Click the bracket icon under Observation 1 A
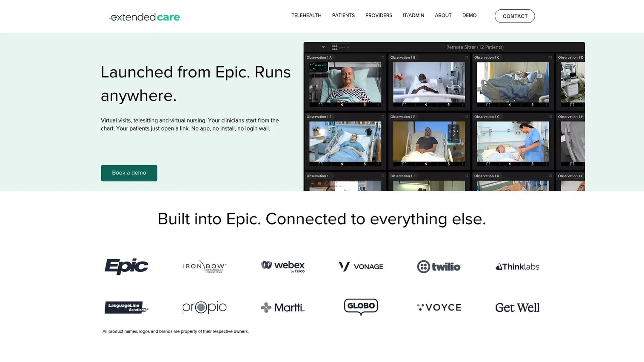 320,105
